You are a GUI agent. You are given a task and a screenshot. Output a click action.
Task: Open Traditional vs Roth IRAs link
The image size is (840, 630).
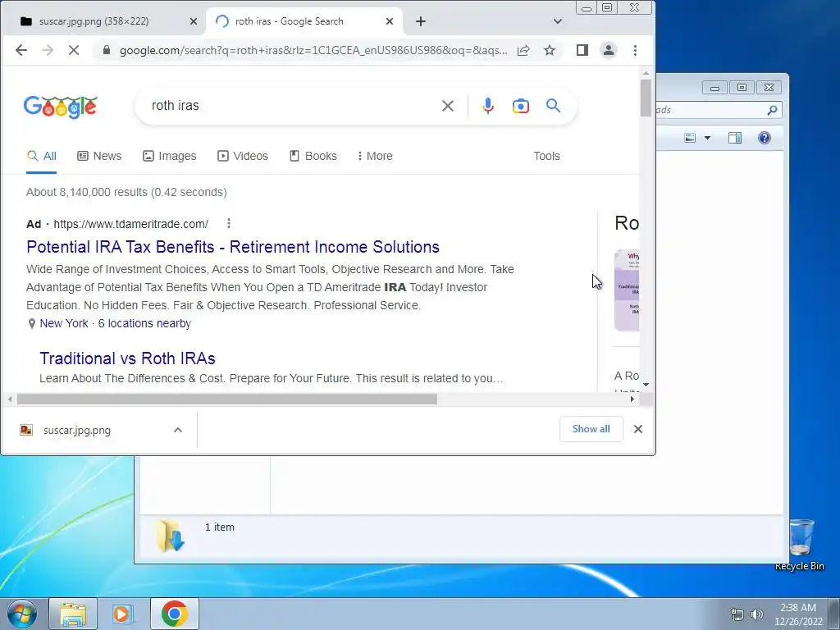tap(127, 358)
